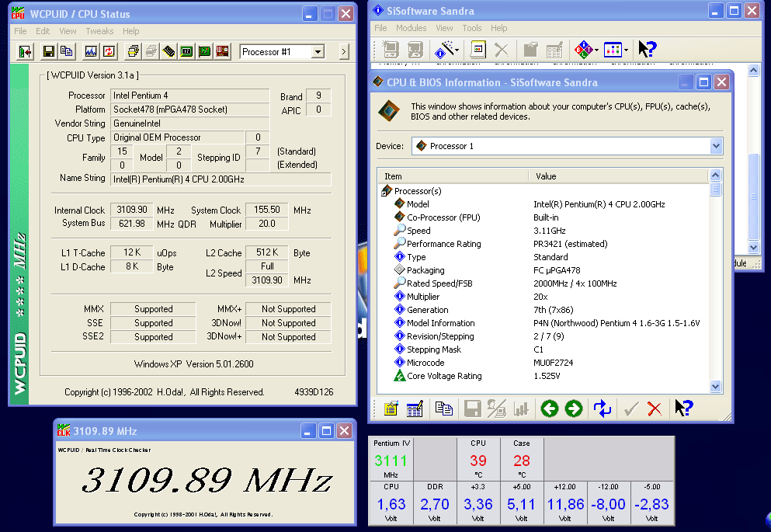This screenshot has width=771, height=532.
Task: Click the red X cancel icon in Sandra
Action: [x=655, y=409]
